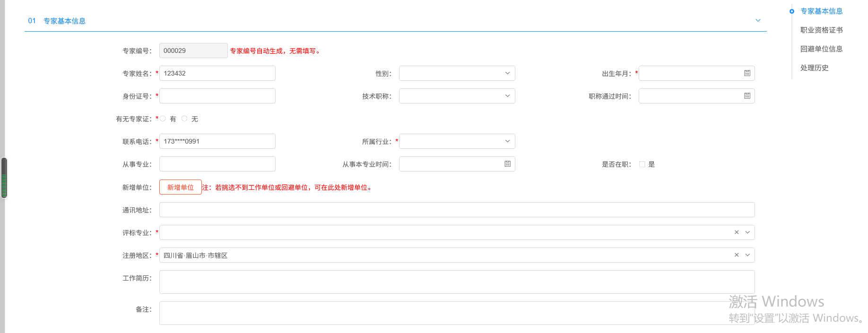This screenshot has height=333, width=868.
Task: Open calendar icon in 职称通过时间 field
Action: [x=747, y=96]
